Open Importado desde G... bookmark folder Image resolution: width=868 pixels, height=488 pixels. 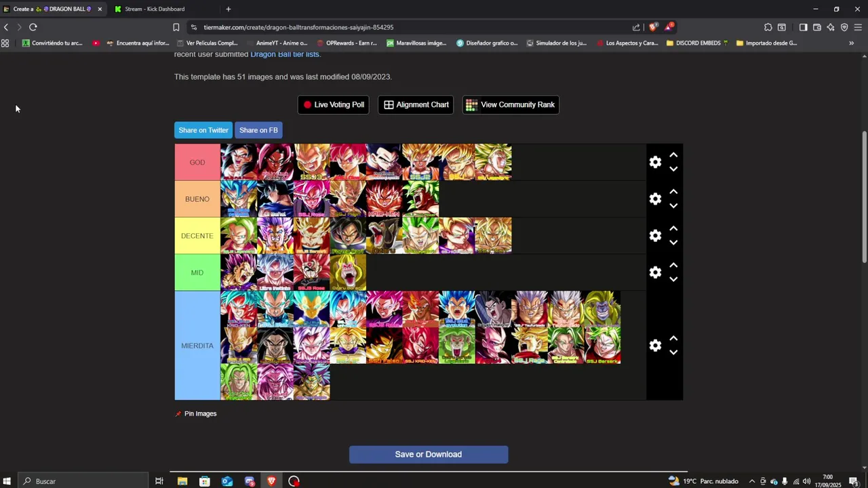766,43
